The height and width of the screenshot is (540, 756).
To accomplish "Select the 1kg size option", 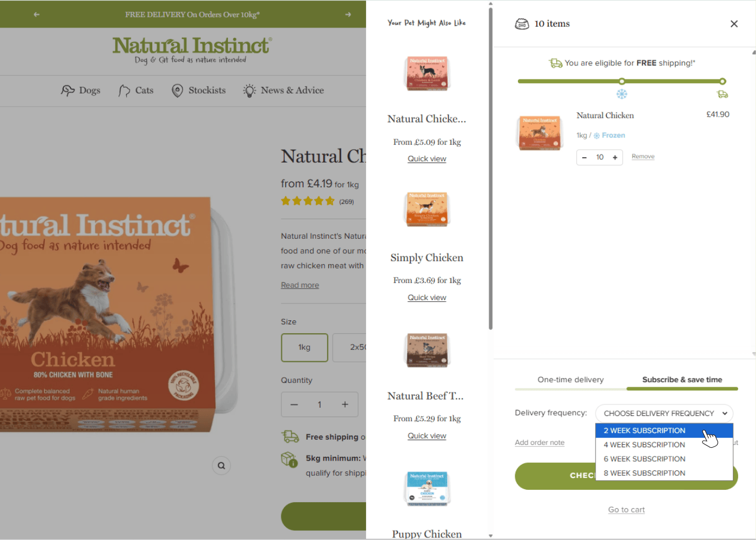I will tap(305, 347).
